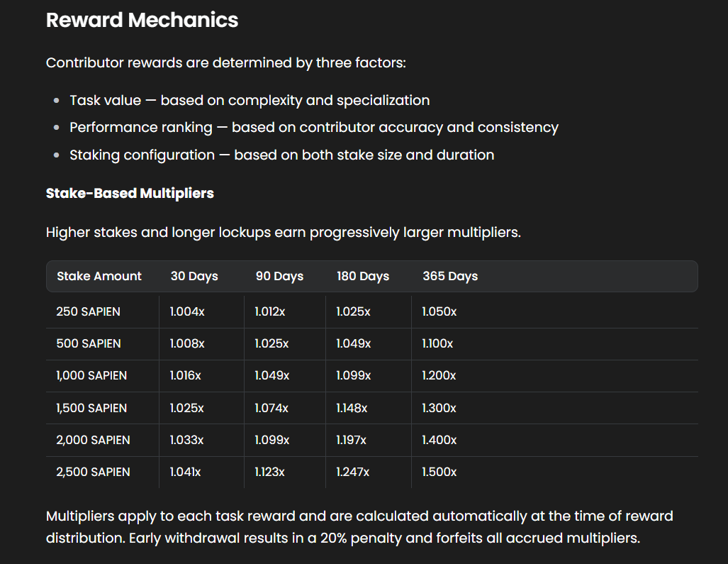Click the 1.148x multiplier cell

352,408
